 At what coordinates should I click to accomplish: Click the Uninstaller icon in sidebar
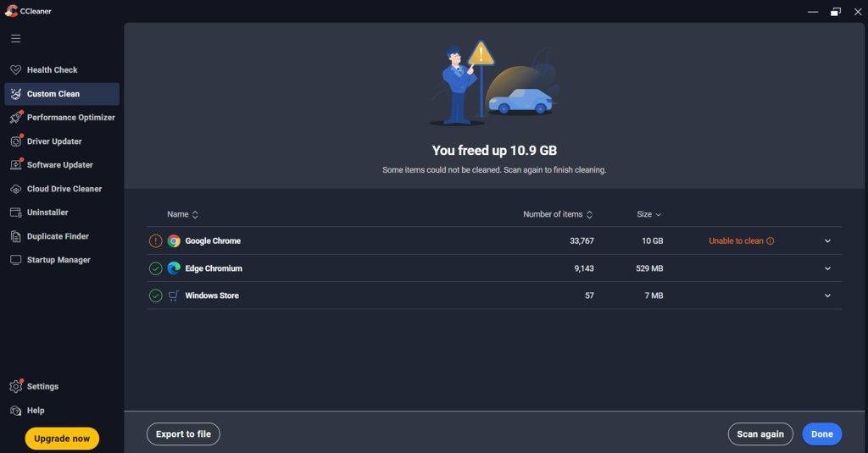tap(15, 213)
